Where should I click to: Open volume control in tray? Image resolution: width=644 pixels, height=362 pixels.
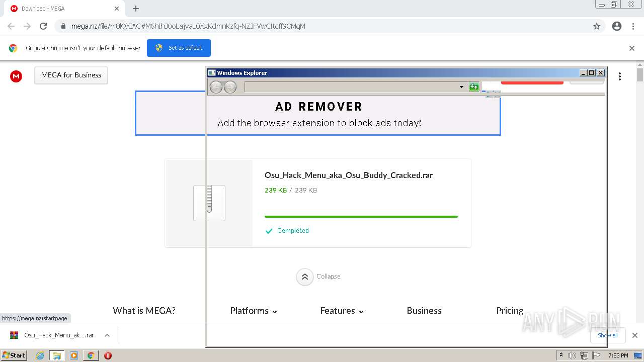pos(572,355)
